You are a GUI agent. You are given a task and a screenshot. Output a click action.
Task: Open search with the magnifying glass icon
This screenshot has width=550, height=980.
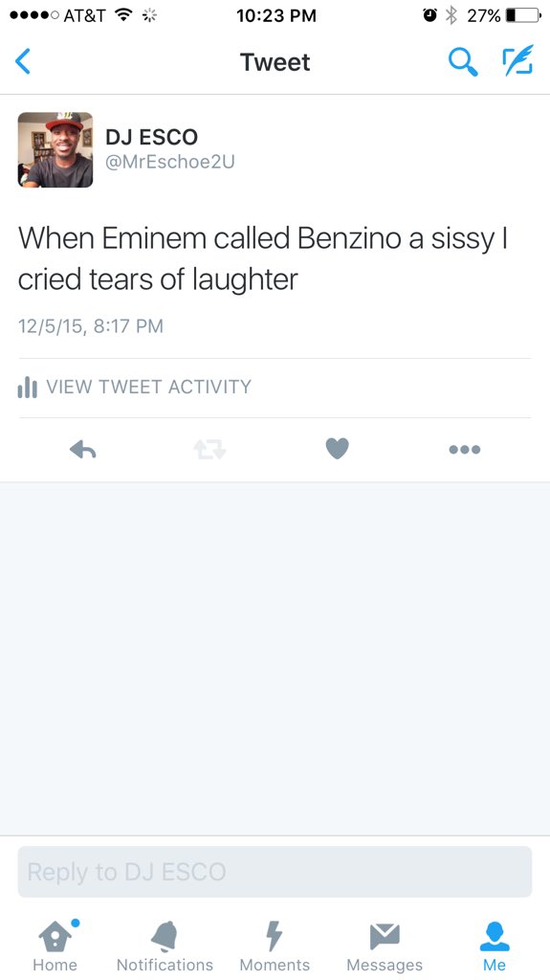pos(463,62)
